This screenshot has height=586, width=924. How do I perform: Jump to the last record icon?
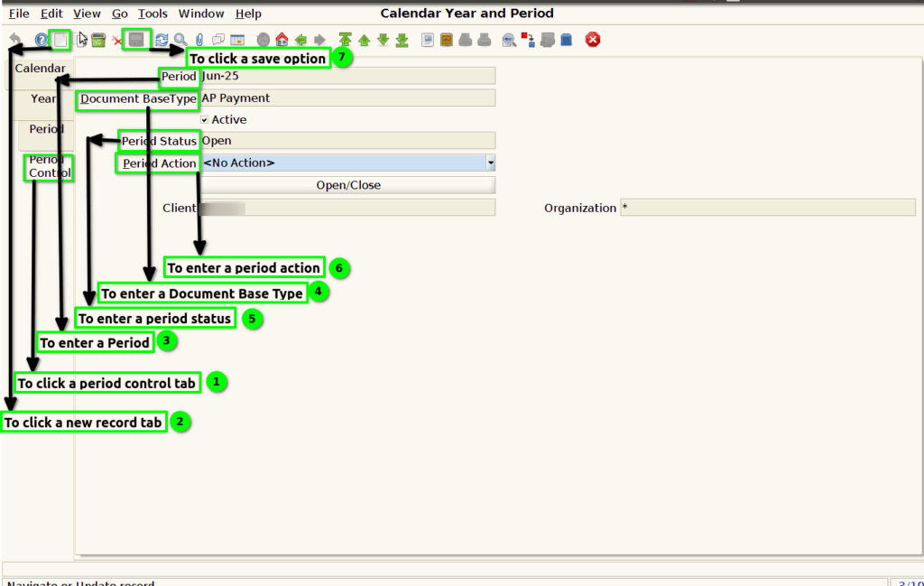click(x=402, y=40)
